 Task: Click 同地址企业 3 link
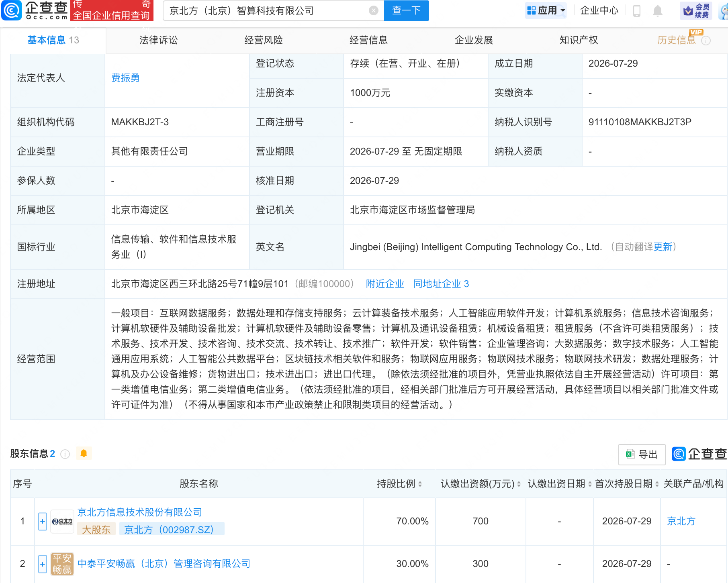[441, 284]
